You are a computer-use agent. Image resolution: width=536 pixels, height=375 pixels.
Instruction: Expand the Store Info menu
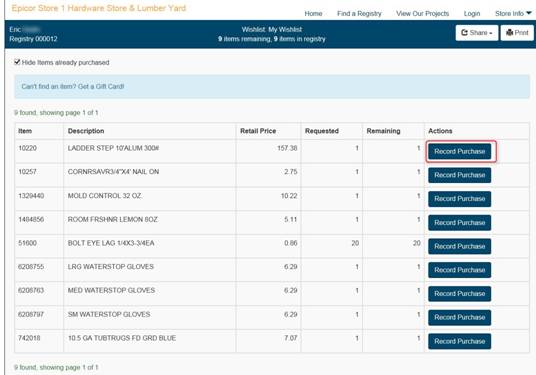pos(513,13)
